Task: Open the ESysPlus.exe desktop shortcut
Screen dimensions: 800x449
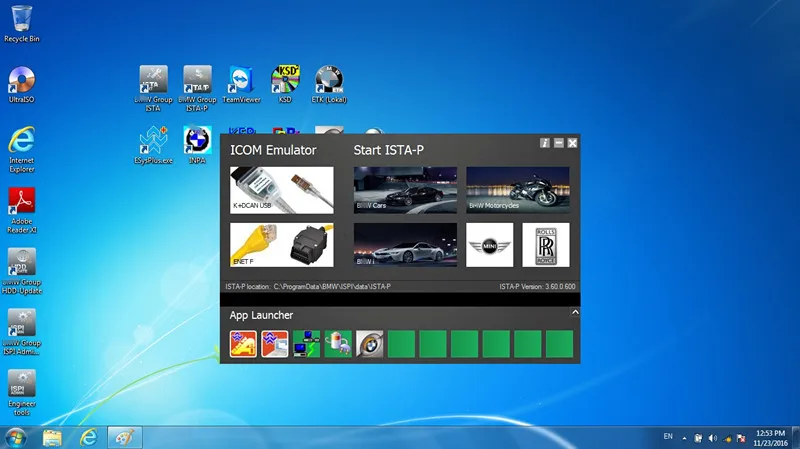Action: click(153, 143)
